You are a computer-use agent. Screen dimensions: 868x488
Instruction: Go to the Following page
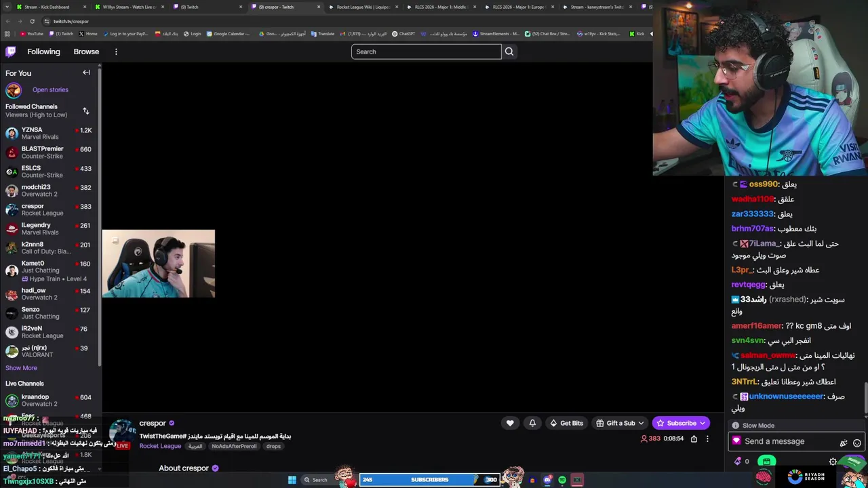[x=43, y=52]
